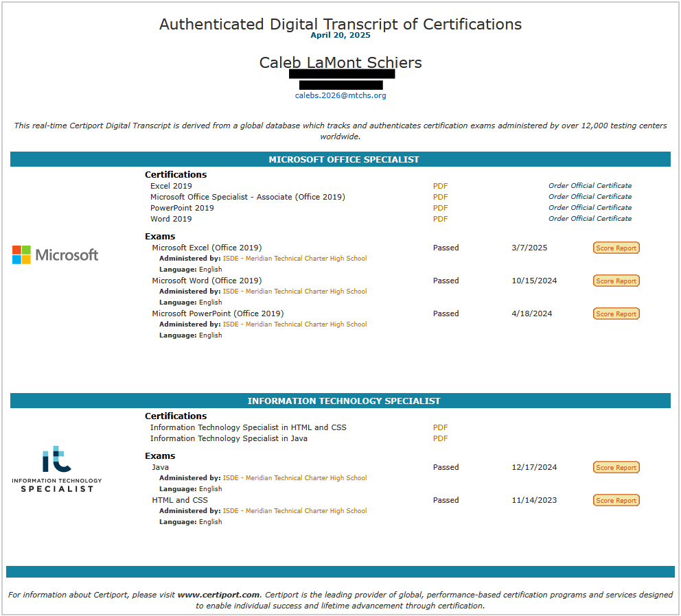Open PDF for Microsoft Office Specialist Associate
This screenshot has width=681, height=616.
(x=440, y=197)
